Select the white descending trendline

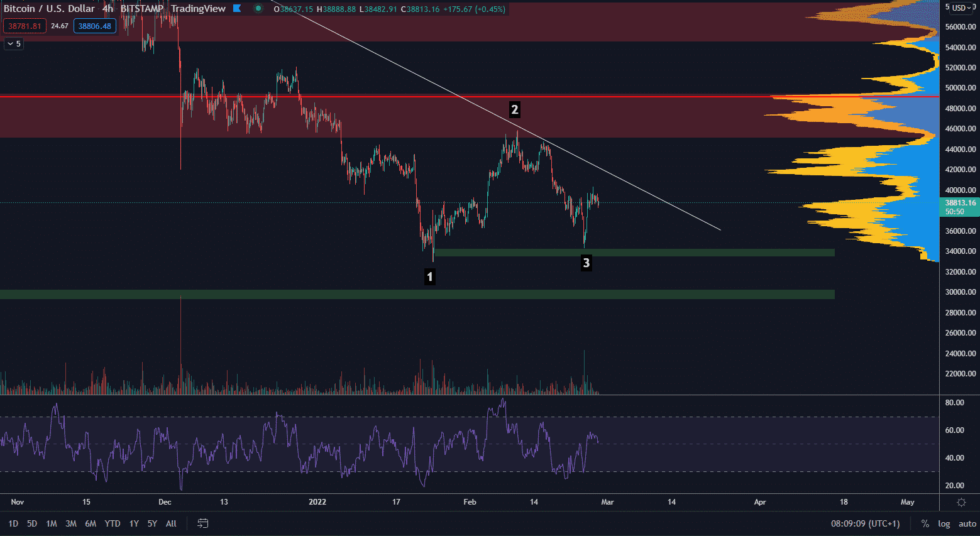click(x=629, y=182)
